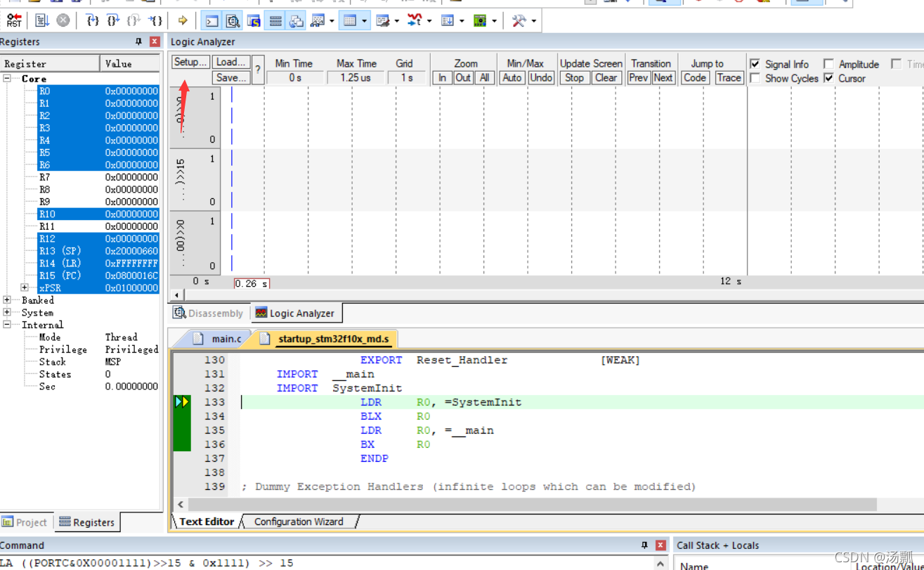The image size is (924, 570).
Task: Toggle the Disassembly window icon
Action: 233,20
